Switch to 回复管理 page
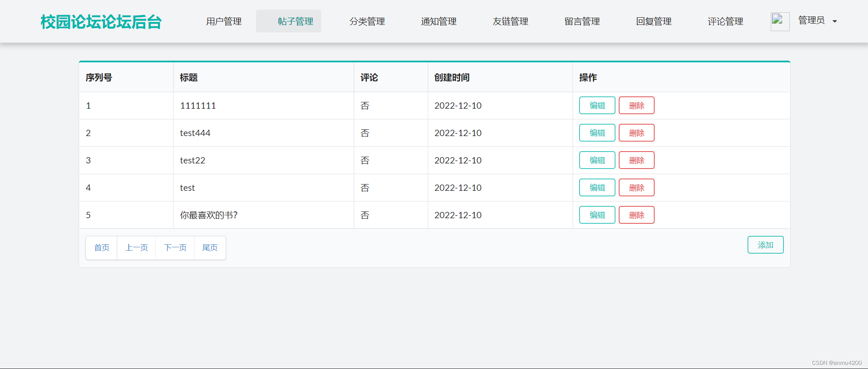This screenshot has width=868, height=369. point(654,21)
